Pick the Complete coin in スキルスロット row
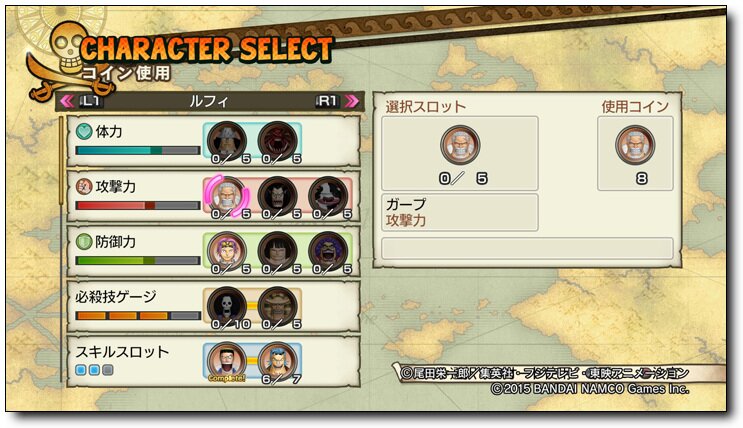 (x=227, y=361)
